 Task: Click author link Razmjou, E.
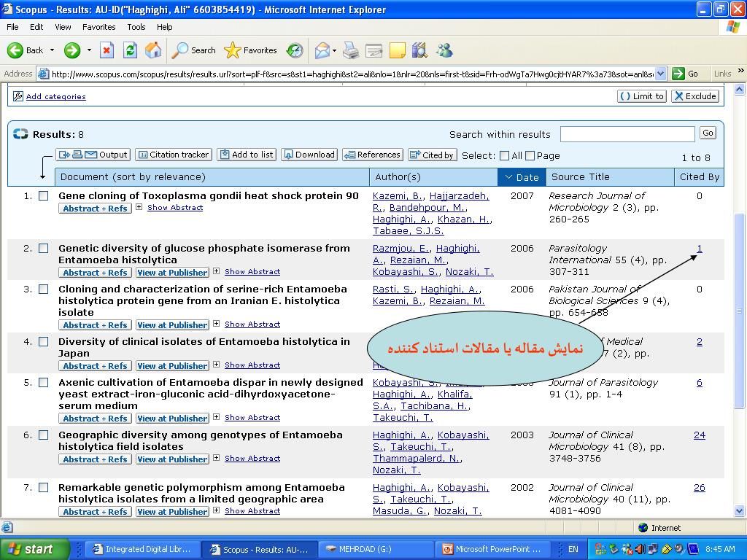click(x=400, y=248)
